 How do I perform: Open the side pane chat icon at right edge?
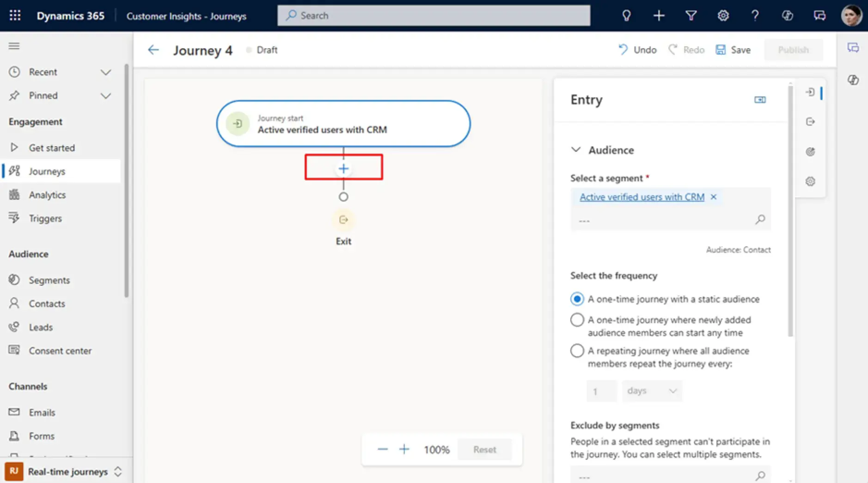(x=853, y=48)
